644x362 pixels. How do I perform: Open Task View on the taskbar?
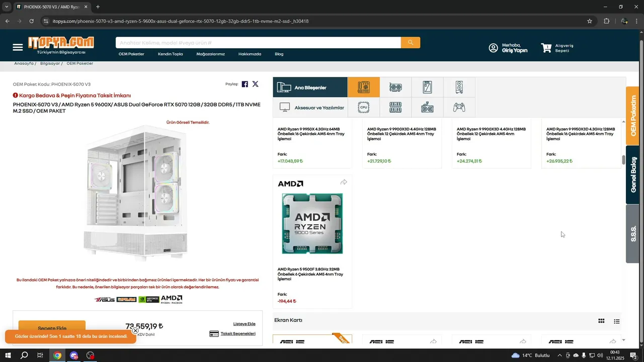click(40, 355)
